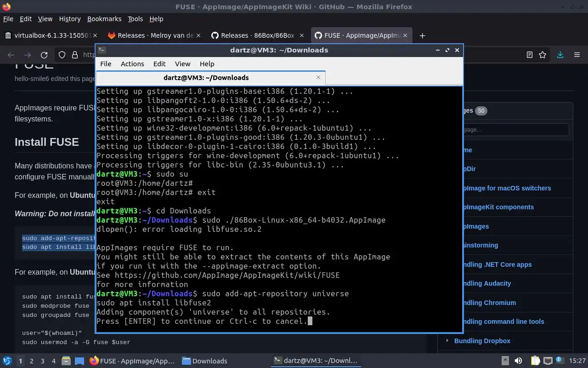This screenshot has width=588, height=368.
Task: Open the Firefox View menu
Action: coord(45,19)
